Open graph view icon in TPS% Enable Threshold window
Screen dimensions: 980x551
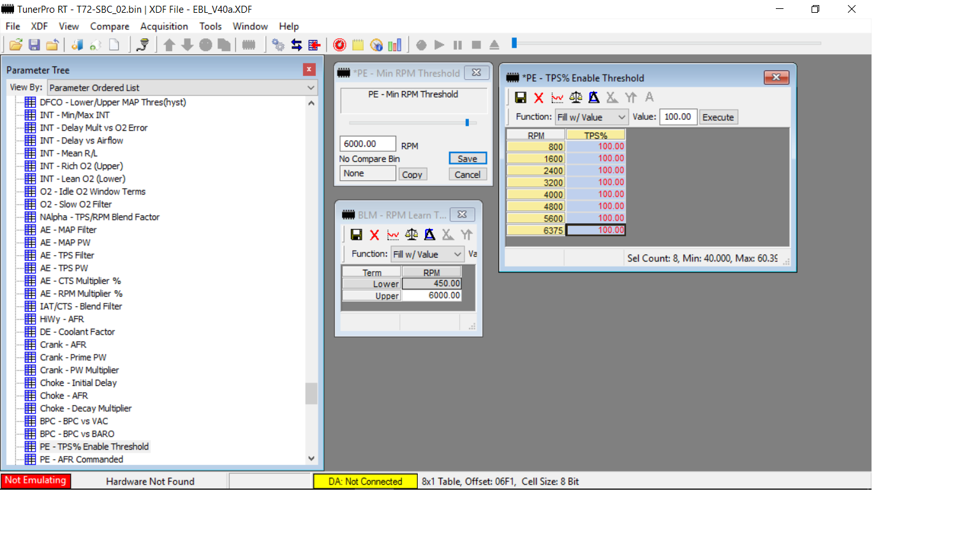coord(557,98)
